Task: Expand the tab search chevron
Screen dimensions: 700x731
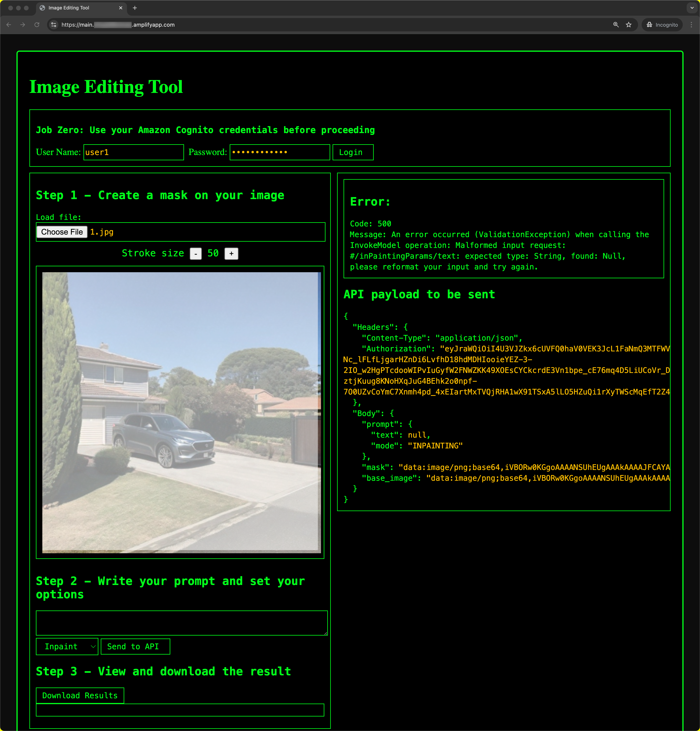Action: click(692, 8)
